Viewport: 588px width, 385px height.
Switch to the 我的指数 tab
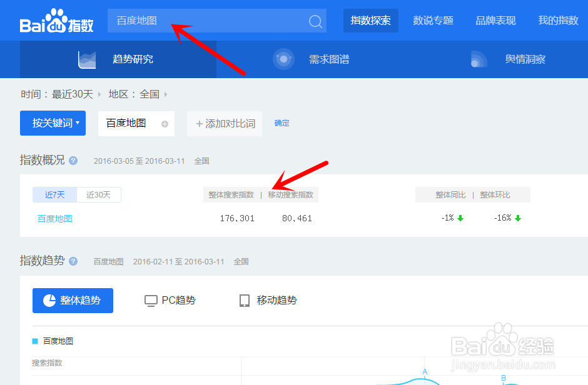click(558, 21)
